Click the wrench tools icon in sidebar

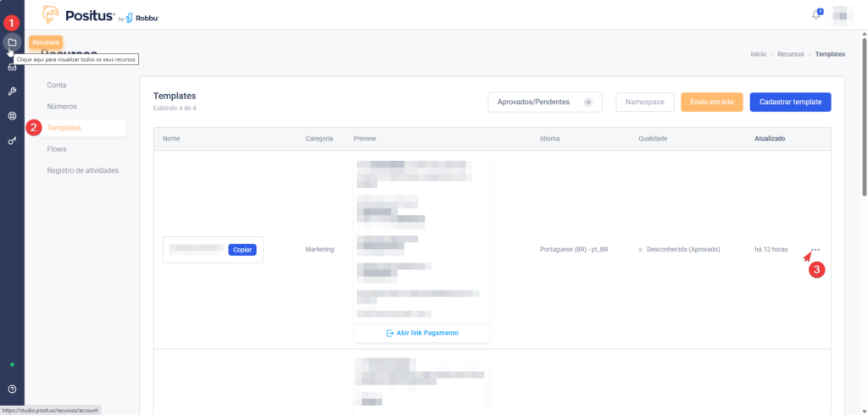(x=12, y=91)
